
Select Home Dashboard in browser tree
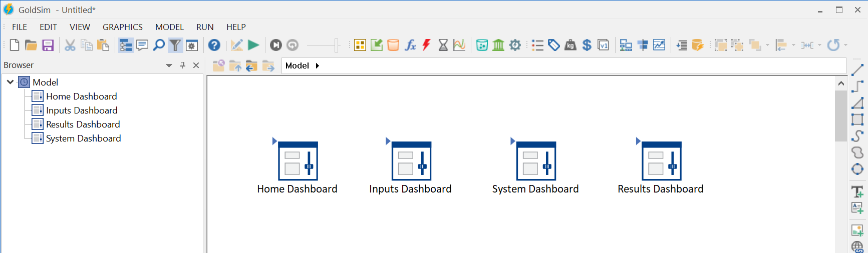click(82, 96)
